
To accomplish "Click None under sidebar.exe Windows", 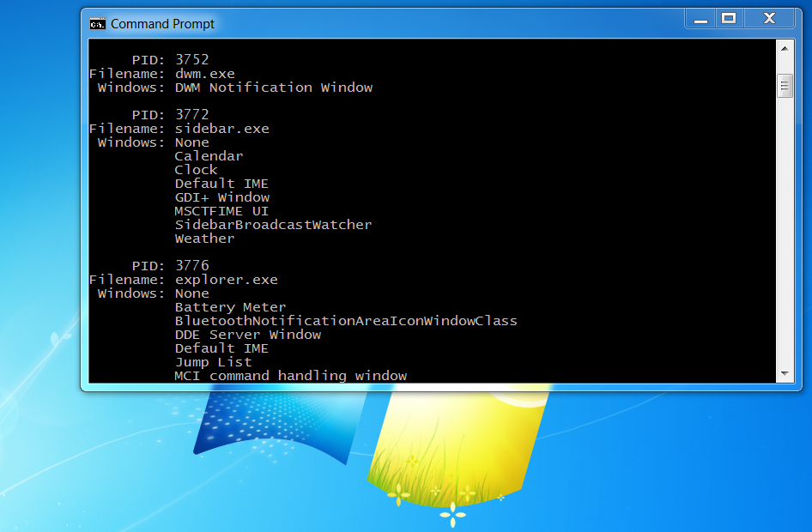I will pyautogui.click(x=191, y=142).
